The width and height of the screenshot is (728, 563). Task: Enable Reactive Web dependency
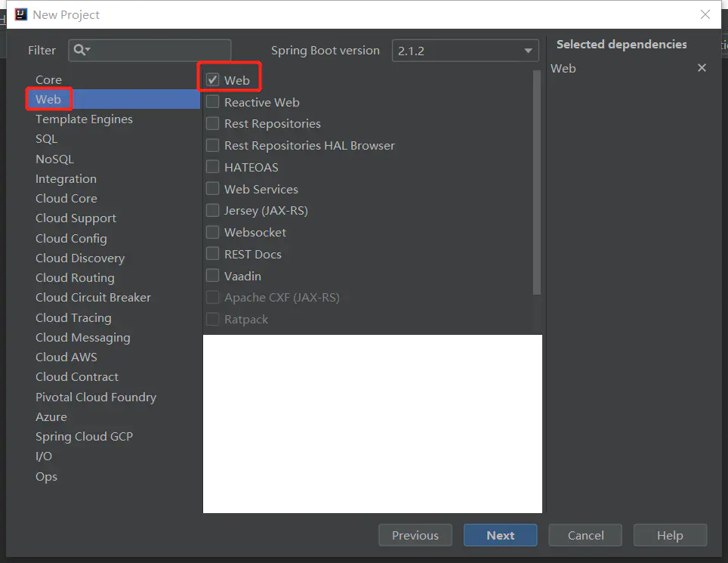213,102
